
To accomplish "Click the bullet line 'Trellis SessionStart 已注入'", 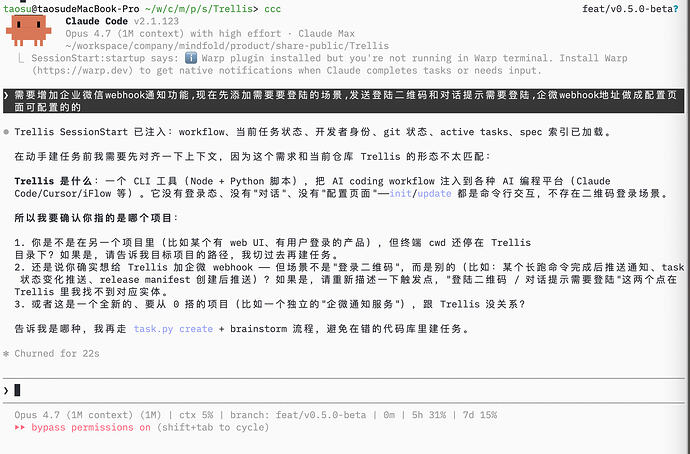I will [312, 132].
